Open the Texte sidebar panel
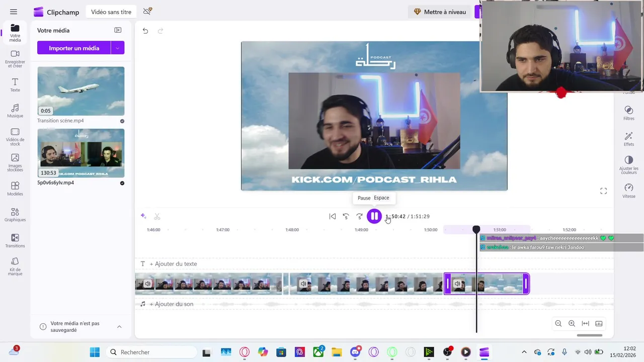This screenshot has height=362, width=644. 15,85
